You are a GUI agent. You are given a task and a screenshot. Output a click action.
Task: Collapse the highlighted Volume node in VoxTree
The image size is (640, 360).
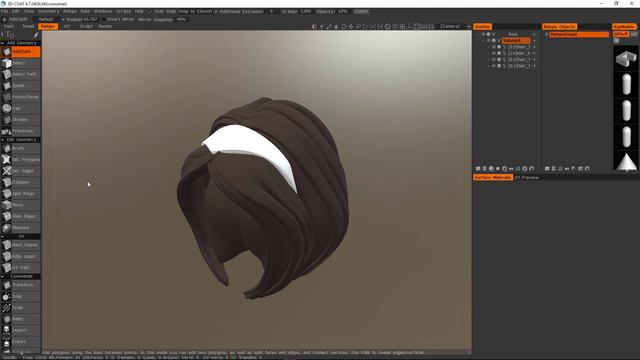tap(483, 40)
